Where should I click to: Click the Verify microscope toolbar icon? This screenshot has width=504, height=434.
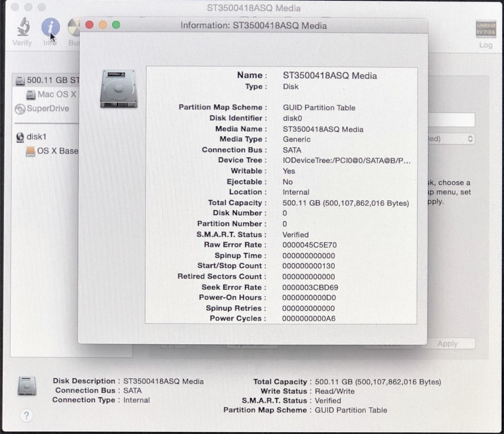coord(23,27)
